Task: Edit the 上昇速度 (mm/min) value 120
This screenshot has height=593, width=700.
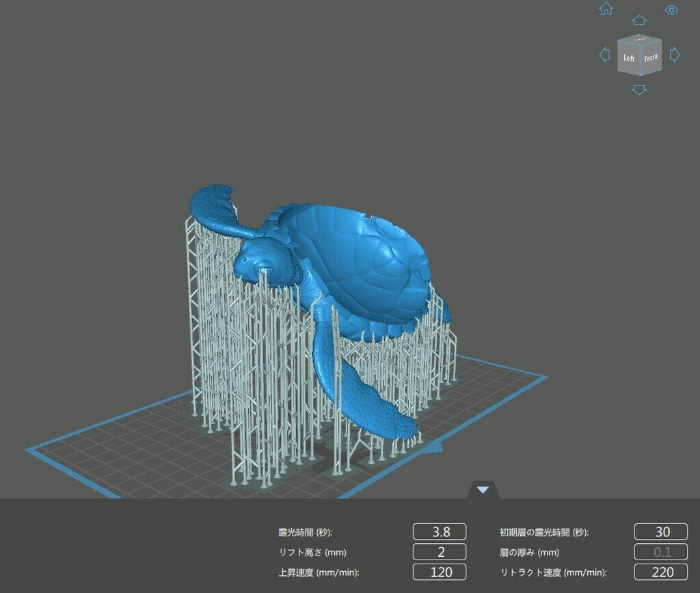Action: point(440,572)
